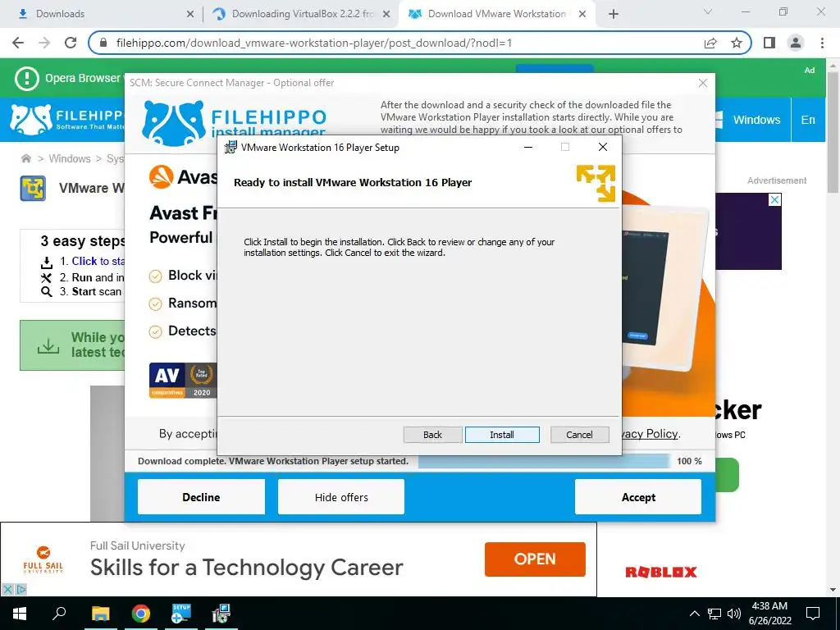Open notification center icon
The height and width of the screenshot is (630, 840).
(813, 614)
